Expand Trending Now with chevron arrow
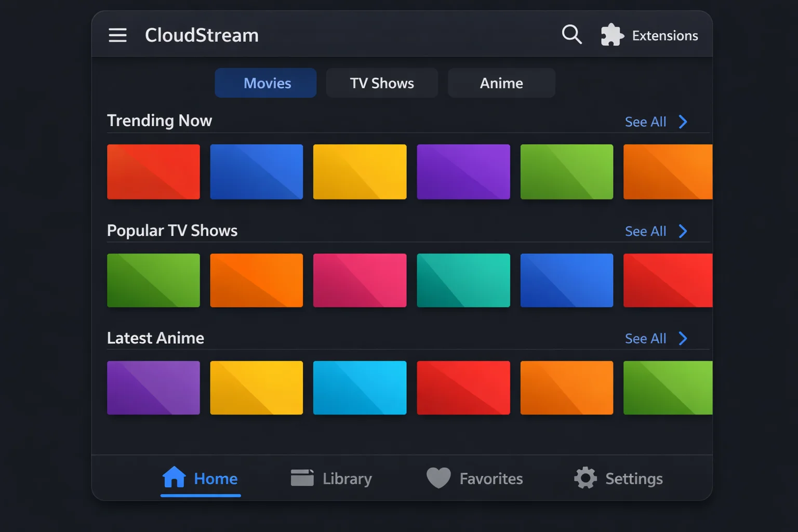This screenshot has height=532, width=798. (683, 122)
